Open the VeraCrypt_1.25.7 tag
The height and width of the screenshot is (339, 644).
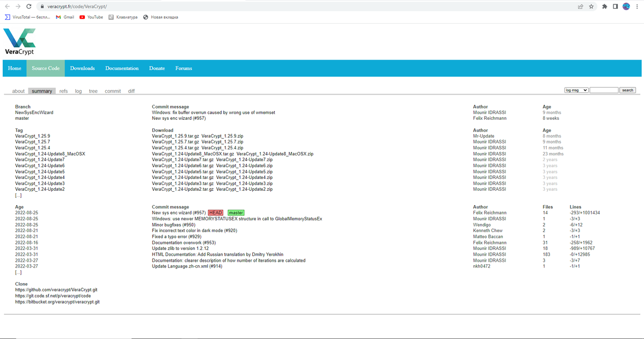33,142
